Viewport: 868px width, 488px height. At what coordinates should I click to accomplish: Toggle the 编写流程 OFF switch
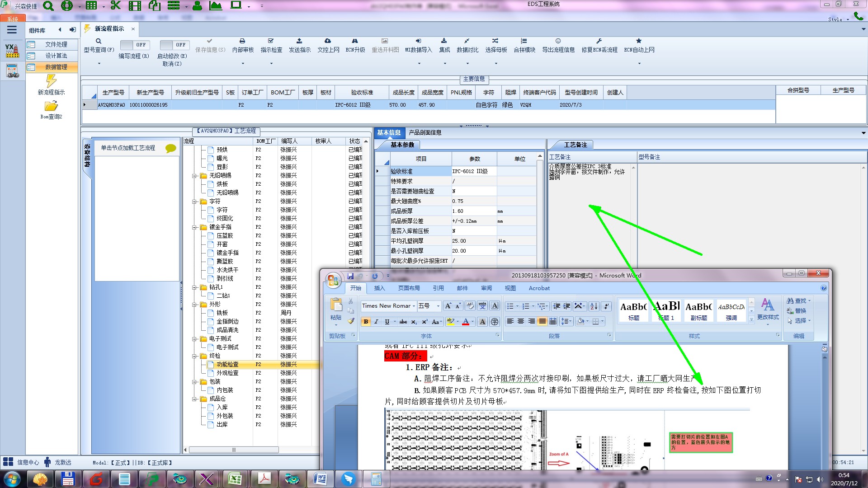point(134,45)
